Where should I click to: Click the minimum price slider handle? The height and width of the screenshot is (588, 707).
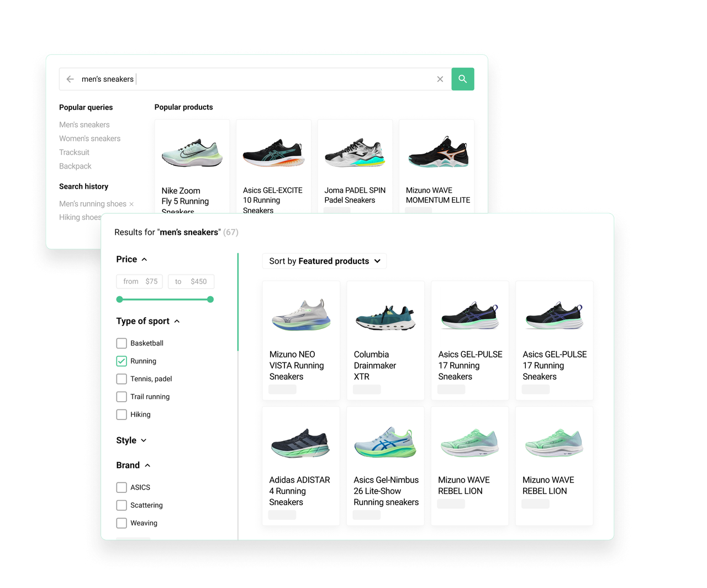click(120, 300)
